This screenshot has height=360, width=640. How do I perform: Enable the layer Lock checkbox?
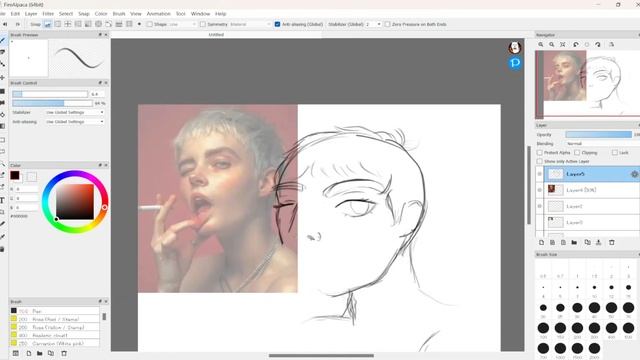[x=615, y=153]
